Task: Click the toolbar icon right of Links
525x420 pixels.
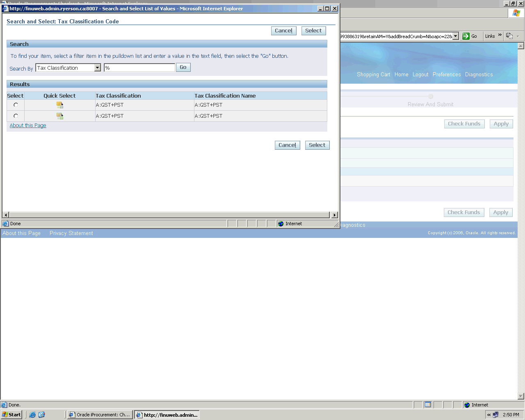Action: tap(509, 36)
